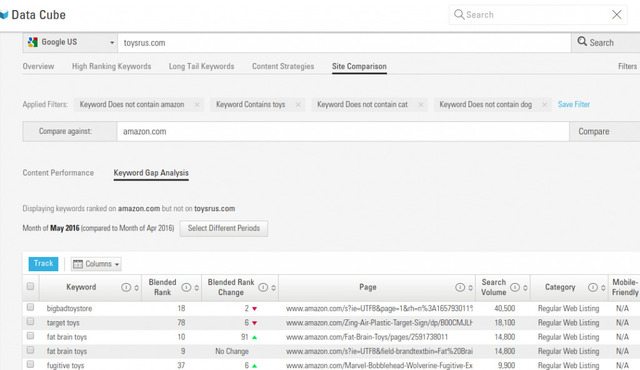Open the Columns dropdown
The width and height of the screenshot is (640, 370).
(96, 264)
